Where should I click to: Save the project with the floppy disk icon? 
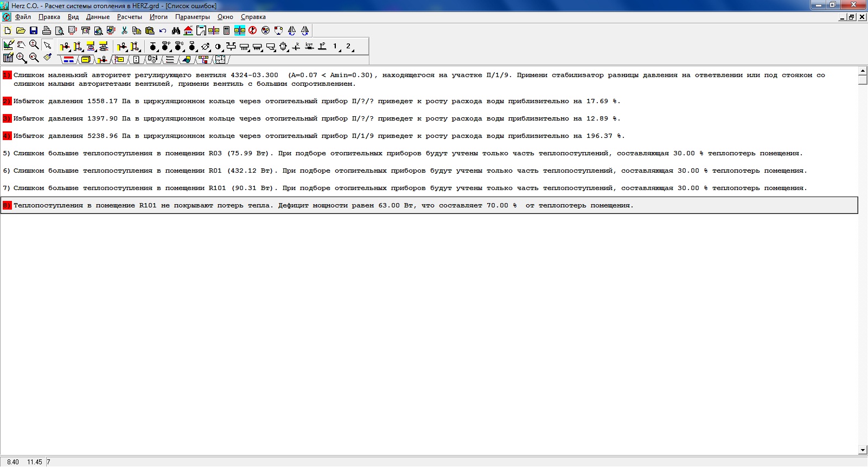coord(34,30)
